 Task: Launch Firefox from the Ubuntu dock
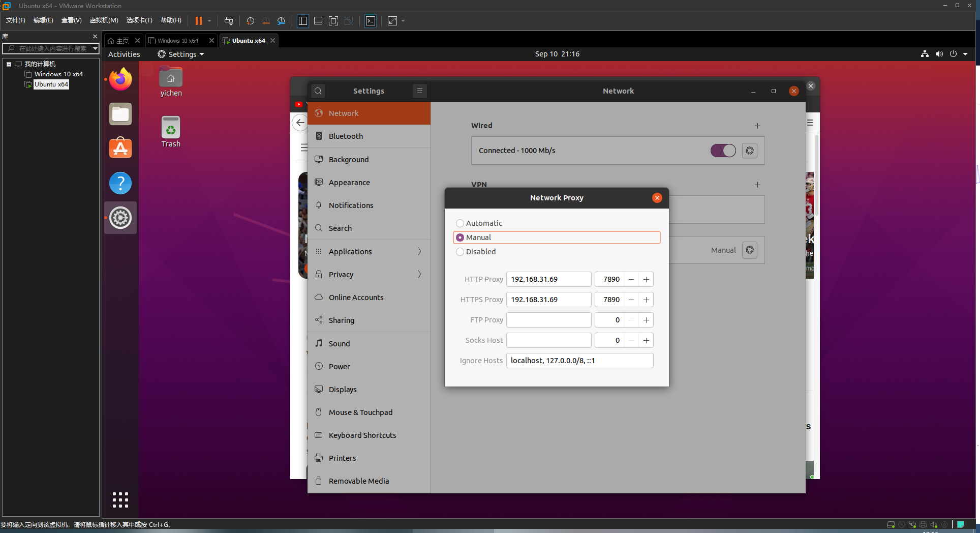click(x=120, y=79)
